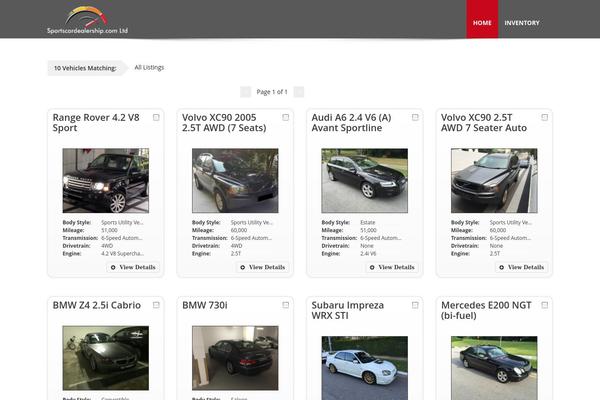This screenshot has height=400, width=600.
Task: View the grey Volvo XC90 7 Seater Auto photo
Action: tap(494, 181)
